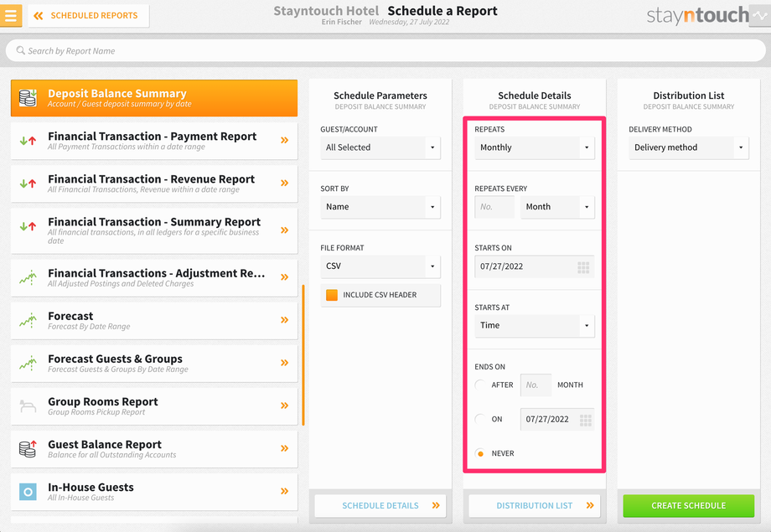Open Repeats Every Month unit dropdown
The height and width of the screenshot is (532, 771).
[557, 207]
